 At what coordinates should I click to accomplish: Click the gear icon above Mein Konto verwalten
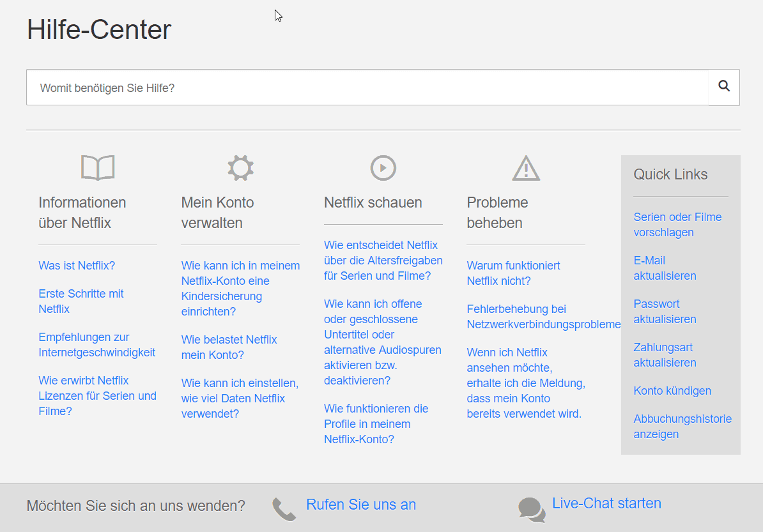pyautogui.click(x=240, y=168)
